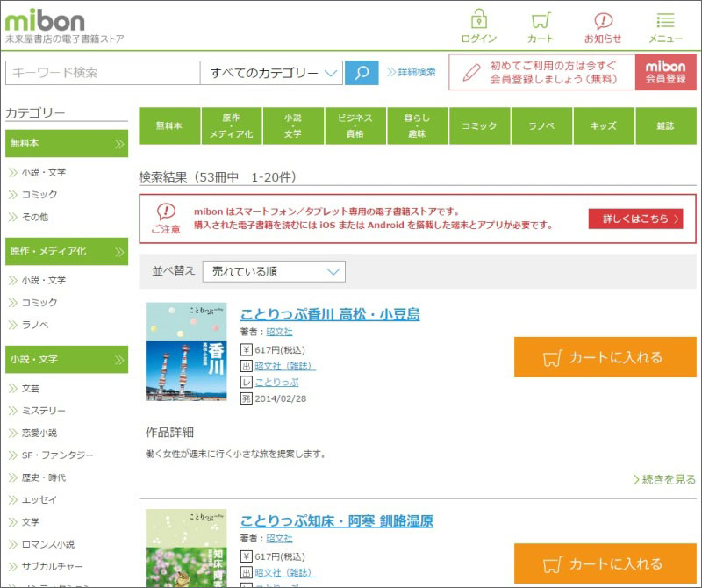Screen dimensions: 702x588
Task: Click author link 昭文社 for 知床 book
Action: pos(279,538)
